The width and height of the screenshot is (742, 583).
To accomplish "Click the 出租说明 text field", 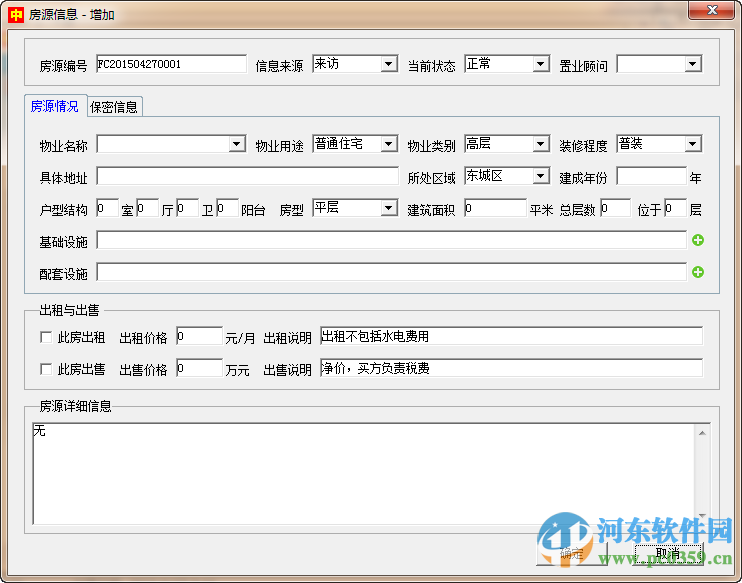I will point(512,336).
